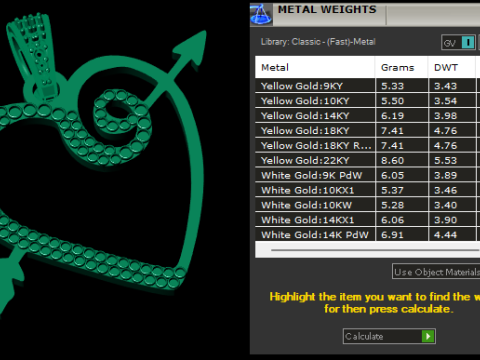
Task: Select the Yellow Gold:18KY R... row
Action: pyautogui.click(x=368, y=145)
